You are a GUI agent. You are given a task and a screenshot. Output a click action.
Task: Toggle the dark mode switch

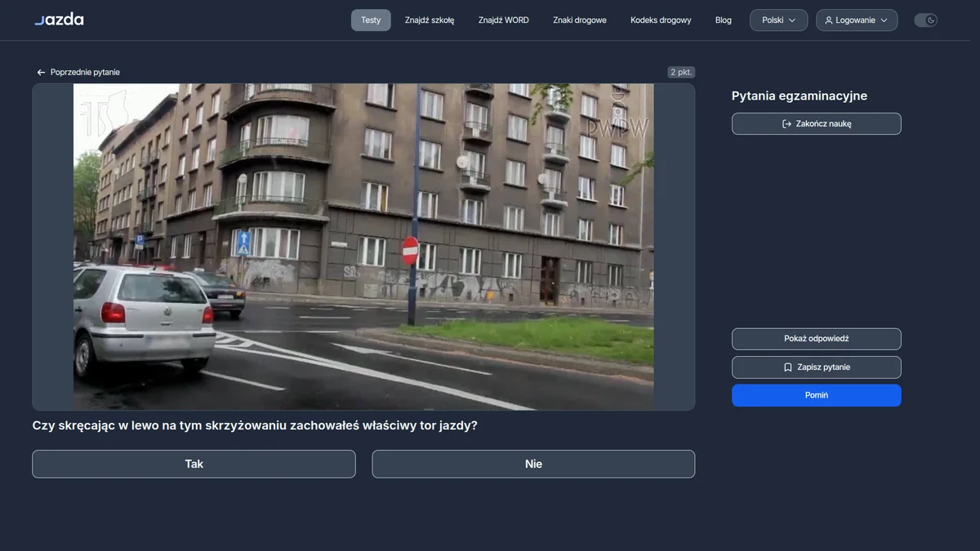(x=925, y=20)
